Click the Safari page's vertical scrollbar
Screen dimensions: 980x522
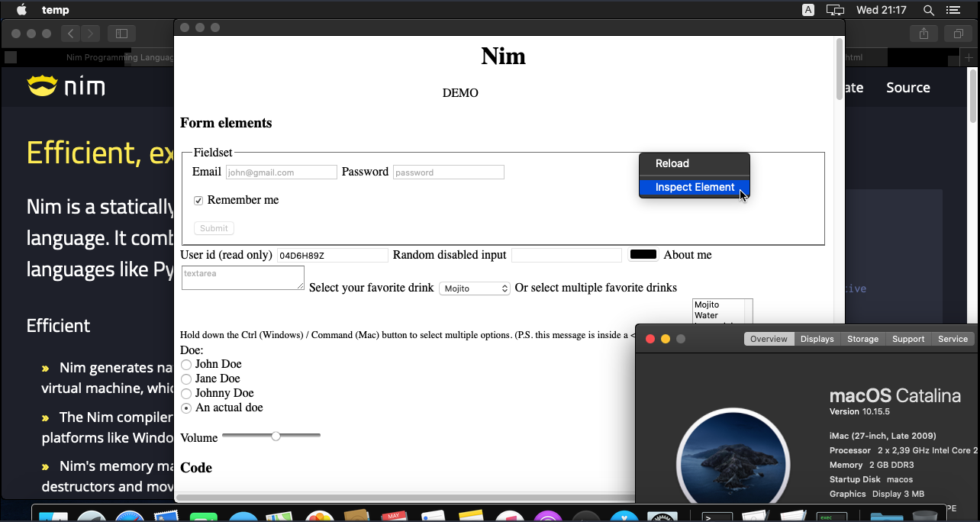coord(972,95)
